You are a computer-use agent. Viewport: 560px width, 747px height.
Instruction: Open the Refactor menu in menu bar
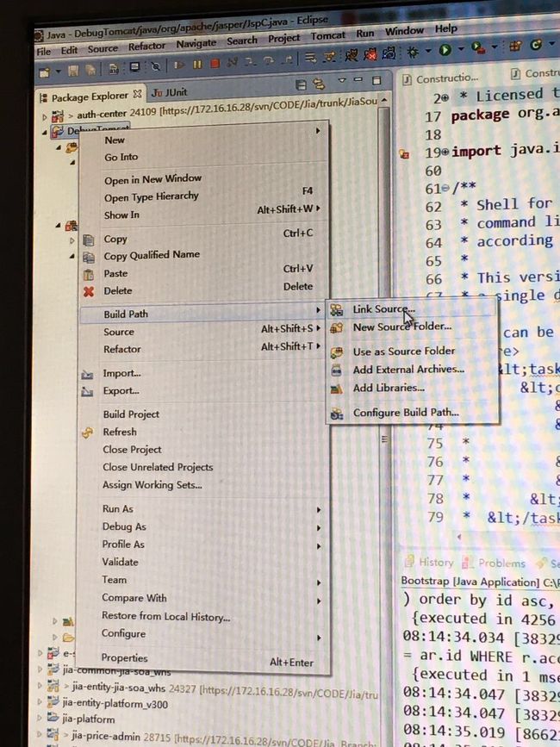tap(146, 47)
